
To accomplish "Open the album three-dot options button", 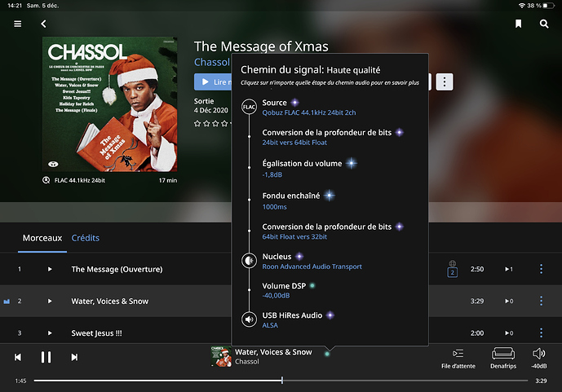I will click(x=445, y=82).
